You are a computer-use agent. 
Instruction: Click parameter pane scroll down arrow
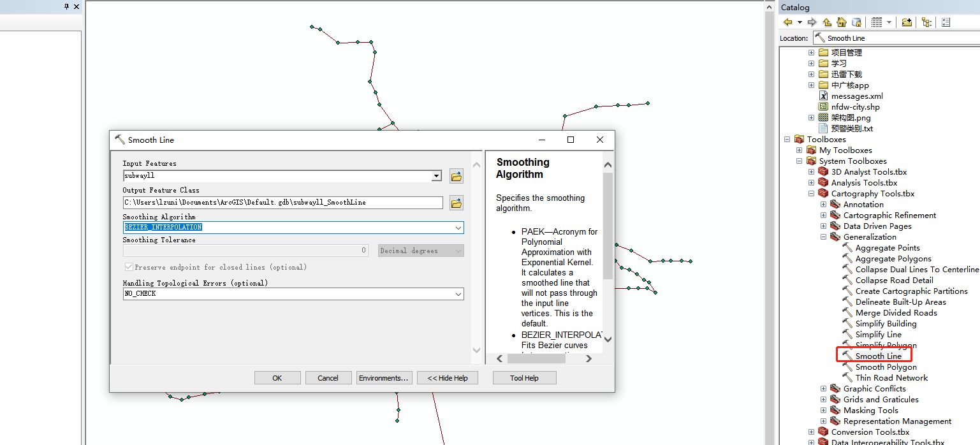pyautogui.click(x=476, y=350)
